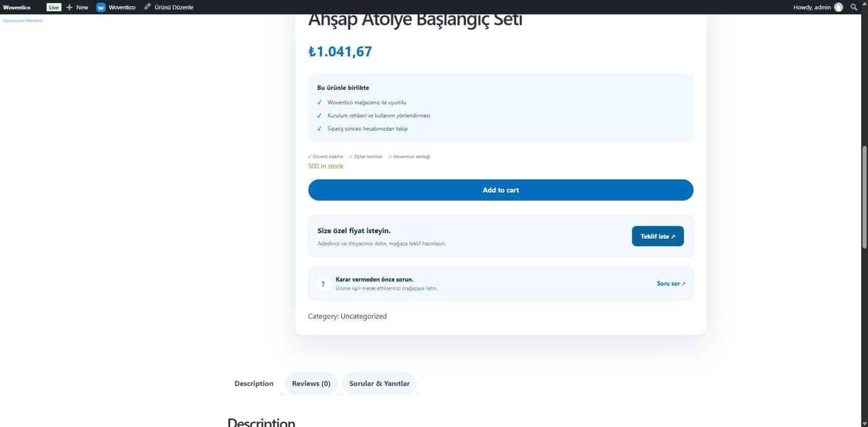Click Ürünle ilgili merak ettiklerinizi text
The width and height of the screenshot is (868, 427).
[x=386, y=288]
